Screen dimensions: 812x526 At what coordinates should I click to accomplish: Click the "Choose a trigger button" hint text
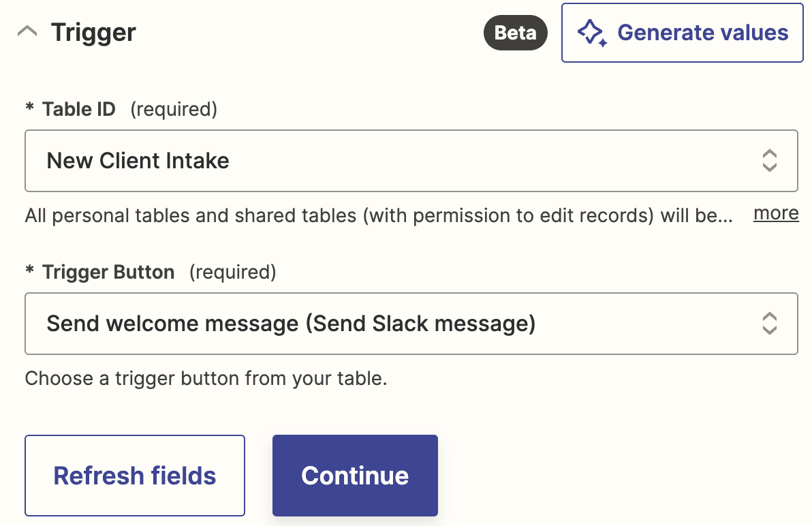(206, 378)
